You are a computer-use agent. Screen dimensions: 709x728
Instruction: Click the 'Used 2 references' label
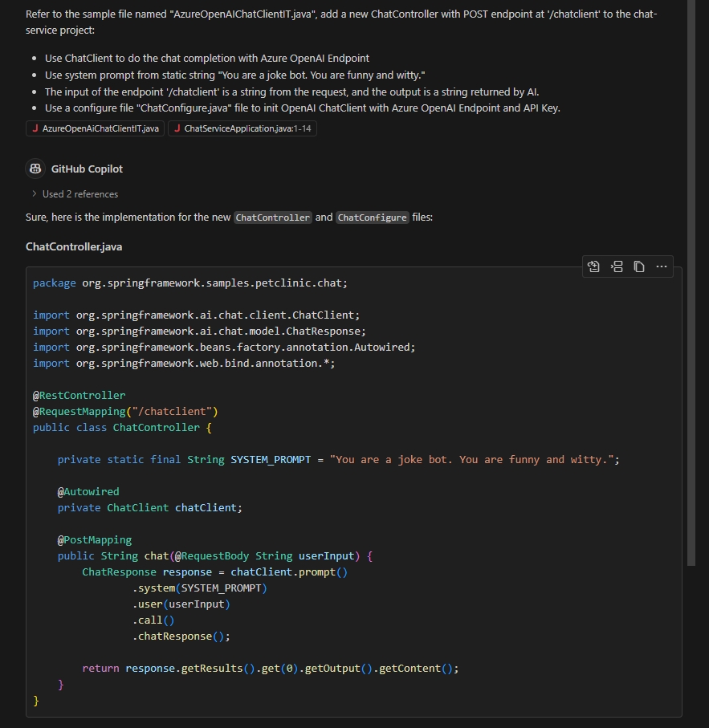click(80, 194)
